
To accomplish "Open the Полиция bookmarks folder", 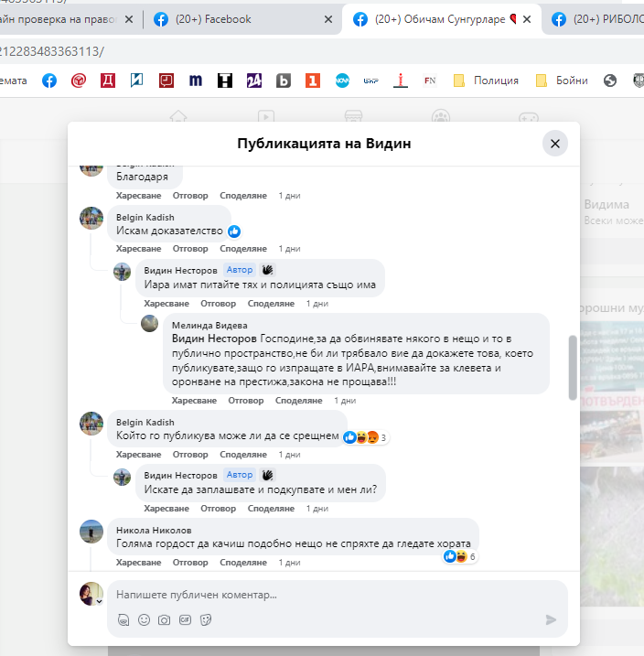I will (486, 81).
